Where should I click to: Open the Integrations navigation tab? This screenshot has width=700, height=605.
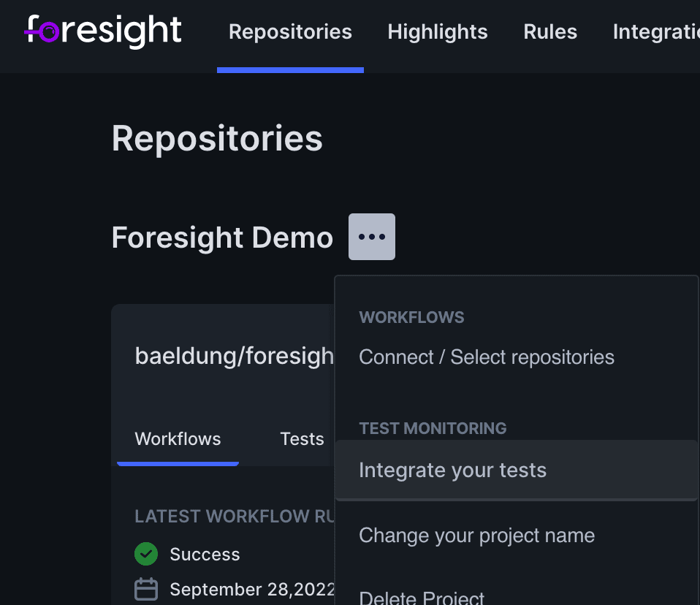[656, 32]
